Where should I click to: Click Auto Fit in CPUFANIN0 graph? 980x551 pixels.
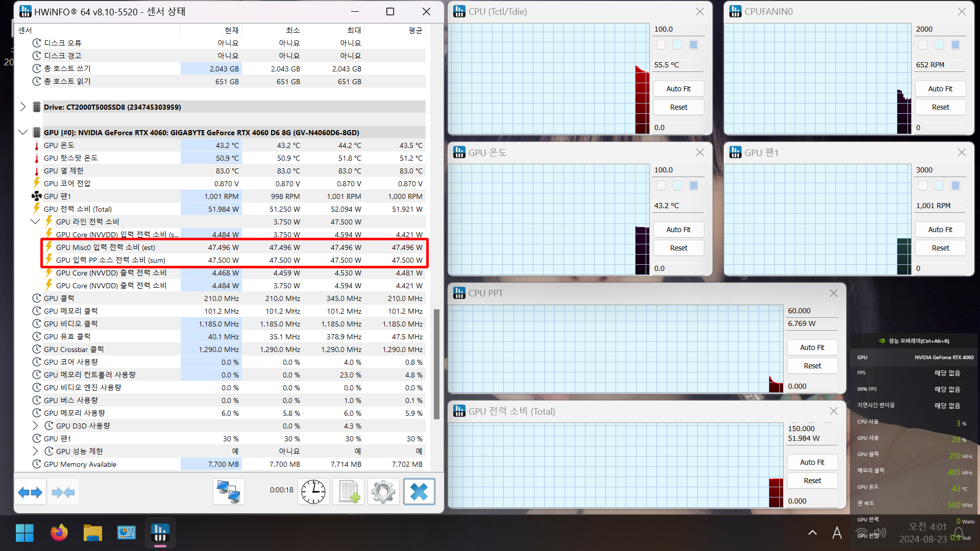coord(940,89)
